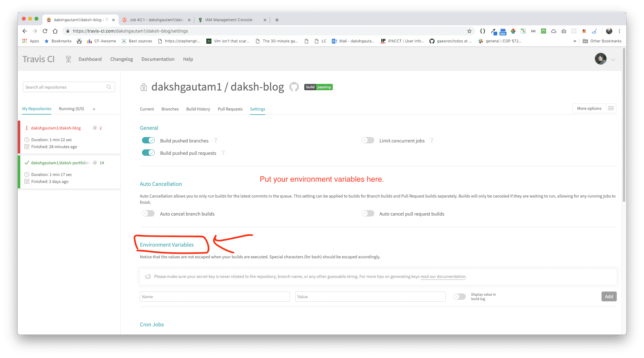Click help icon next to Limit concurrent jobs

432,141
